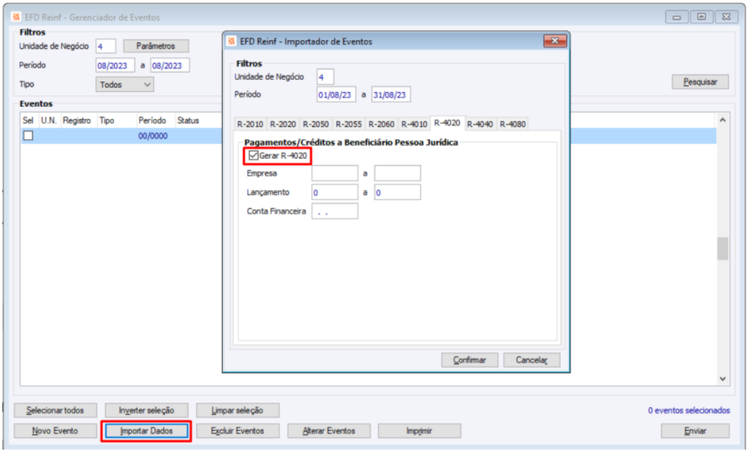Click the events list scroll down arrow

(723, 379)
